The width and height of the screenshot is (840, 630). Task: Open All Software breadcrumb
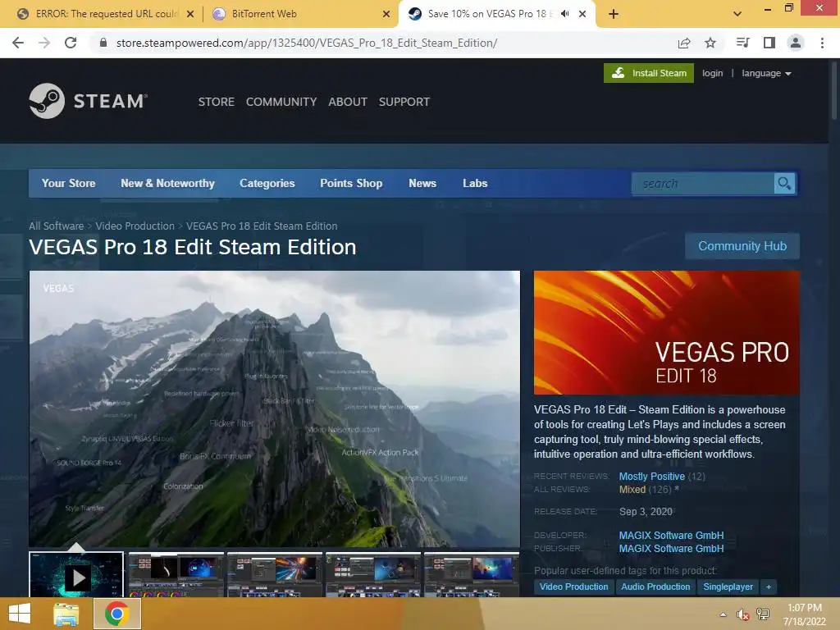[x=57, y=226]
